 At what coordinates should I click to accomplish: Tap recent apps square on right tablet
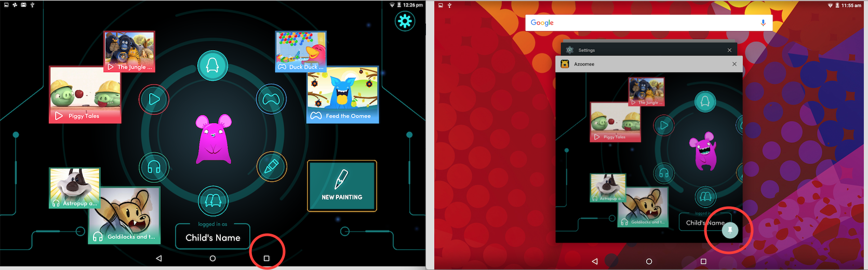click(703, 261)
